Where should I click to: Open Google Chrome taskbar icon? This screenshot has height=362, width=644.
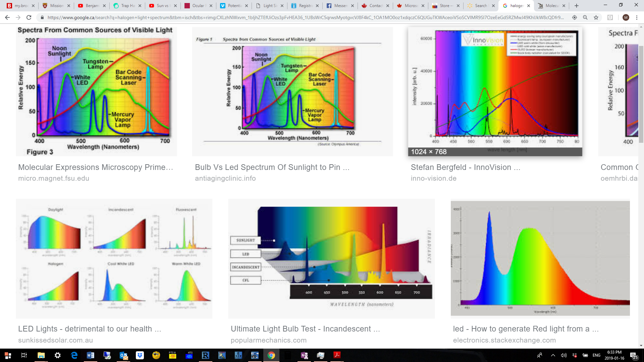tap(271, 355)
